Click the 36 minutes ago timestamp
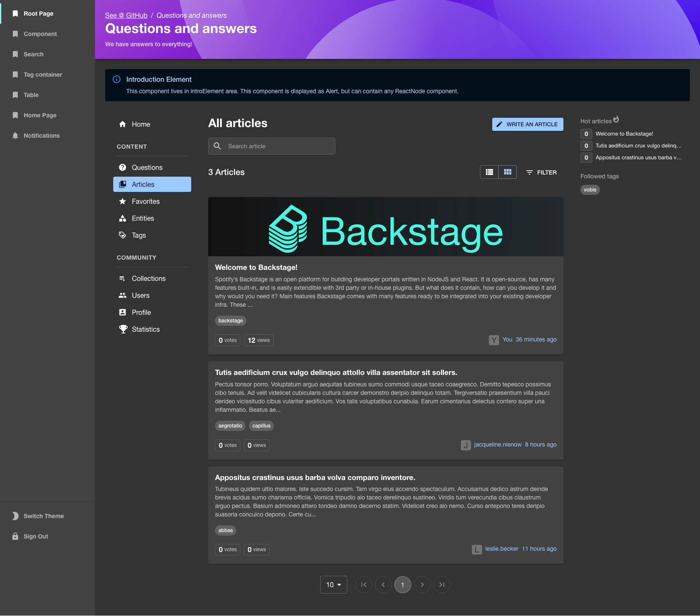Image resolution: width=700 pixels, height=616 pixels. click(x=536, y=339)
